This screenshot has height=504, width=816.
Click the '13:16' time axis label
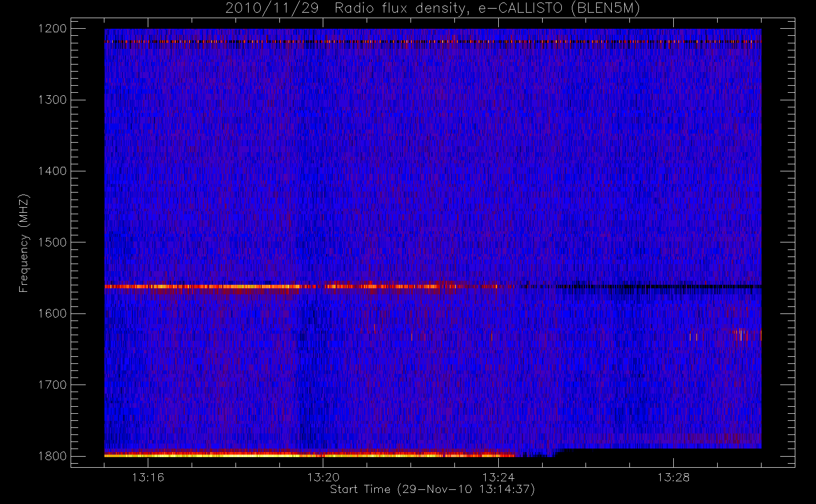[x=148, y=477]
